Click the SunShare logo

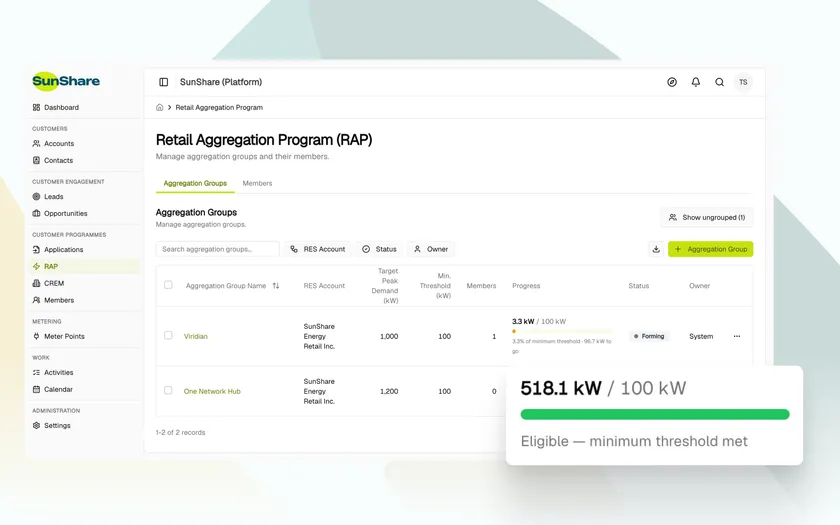click(66, 81)
